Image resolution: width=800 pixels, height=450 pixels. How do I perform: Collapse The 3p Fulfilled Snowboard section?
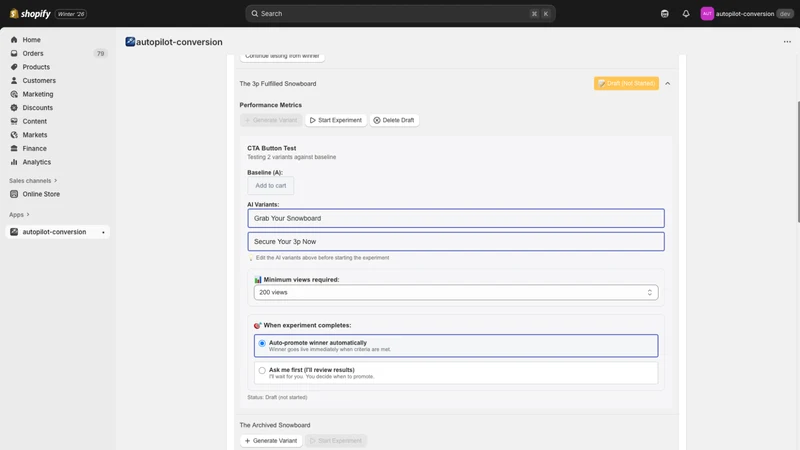[667, 83]
